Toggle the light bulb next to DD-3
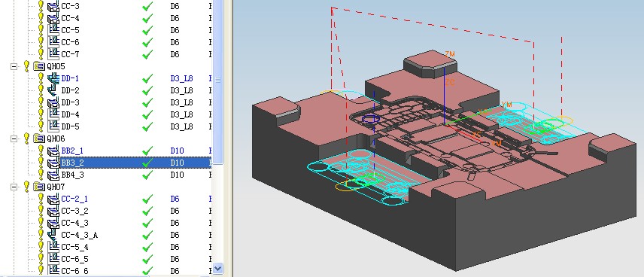Screen dimensions: 644x277 point(41,102)
